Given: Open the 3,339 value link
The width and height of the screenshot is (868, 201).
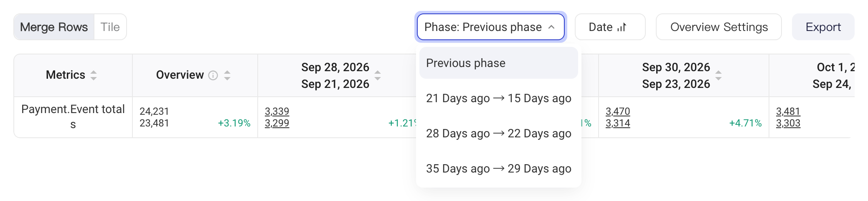Looking at the screenshot, I should [277, 111].
